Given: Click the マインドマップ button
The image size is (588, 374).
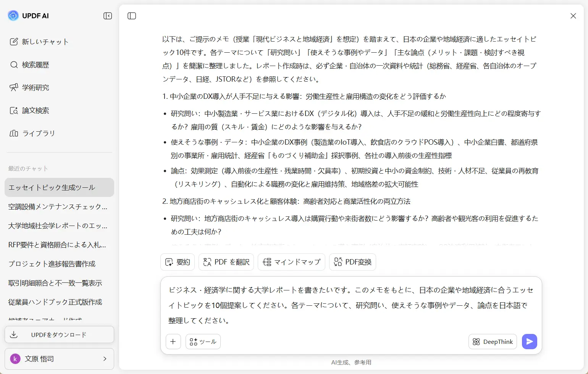Looking at the screenshot, I should [291, 262].
